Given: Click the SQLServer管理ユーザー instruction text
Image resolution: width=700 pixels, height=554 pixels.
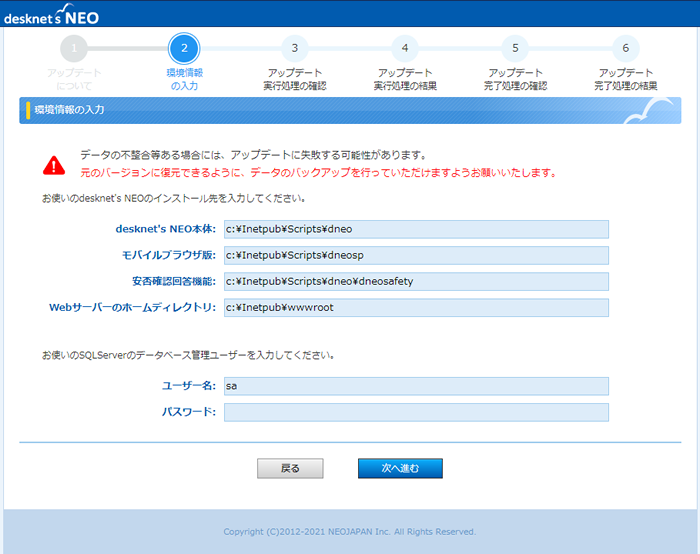Looking at the screenshot, I should (188, 355).
